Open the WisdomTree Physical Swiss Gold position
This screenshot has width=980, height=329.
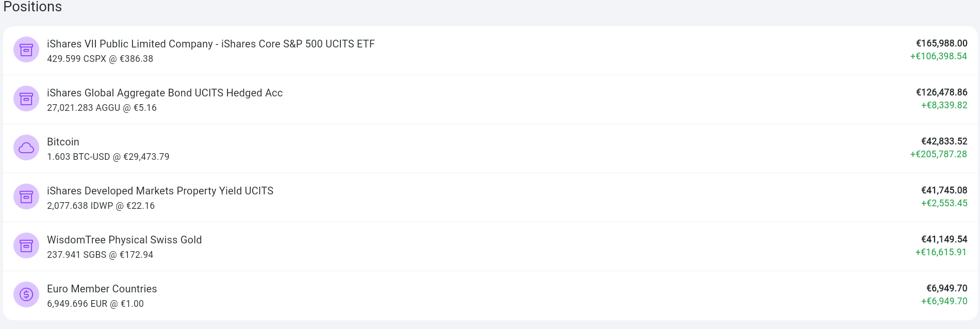pyautogui.click(x=124, y=240)
